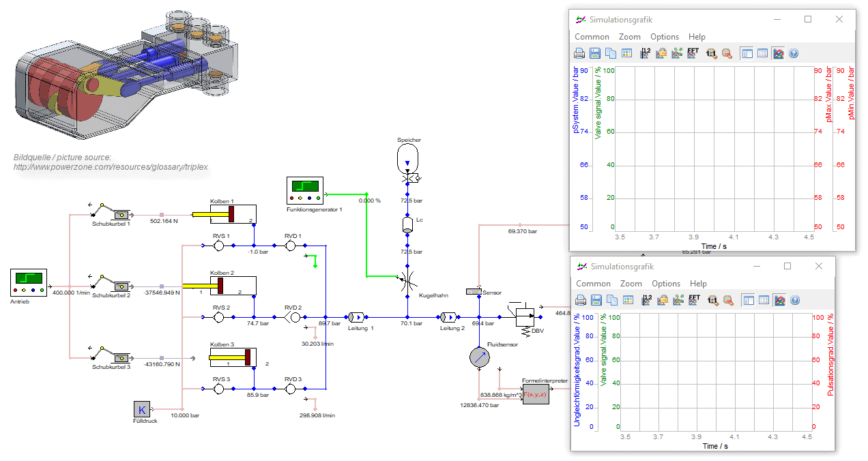Open Help menu in pSystem plot window
This screenshot has width=868, height=461.
[x=697, y=37]
